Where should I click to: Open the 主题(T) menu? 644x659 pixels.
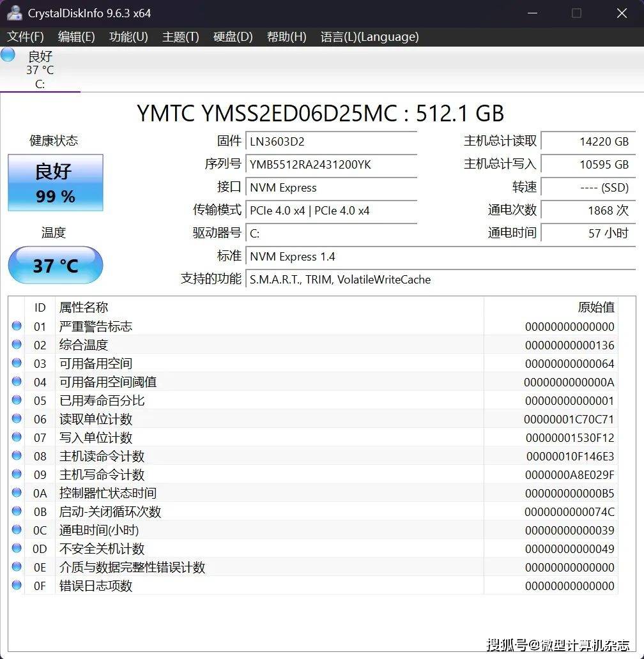point(181,37)
